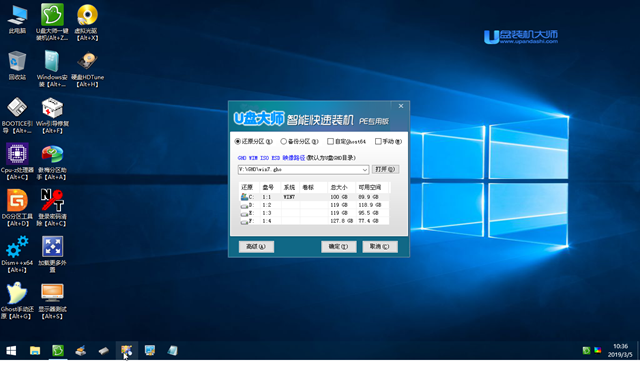Click the blue book-shaped taskbar icon
Image resolution: width=640 pixels, height=367 pixels.
pos(173,351)
